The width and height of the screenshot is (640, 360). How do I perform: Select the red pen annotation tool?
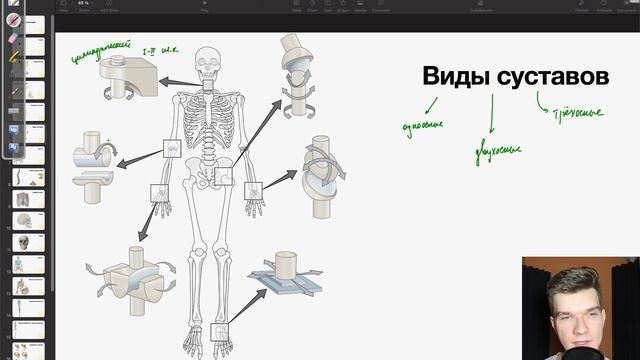(x=13, y=20)
